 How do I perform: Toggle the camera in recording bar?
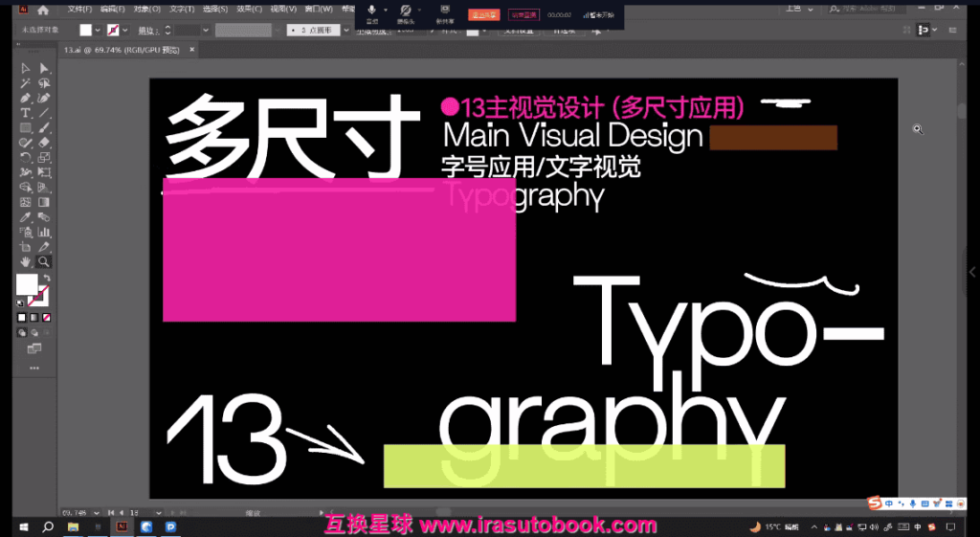[406, 11]
